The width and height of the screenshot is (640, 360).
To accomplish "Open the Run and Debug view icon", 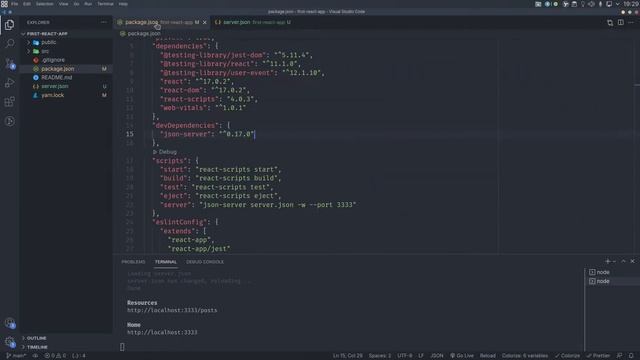I will point(9,82).
